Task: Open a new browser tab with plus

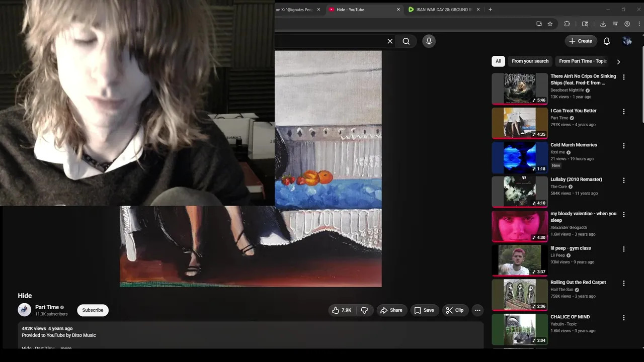Action: (x=490, y=10)
